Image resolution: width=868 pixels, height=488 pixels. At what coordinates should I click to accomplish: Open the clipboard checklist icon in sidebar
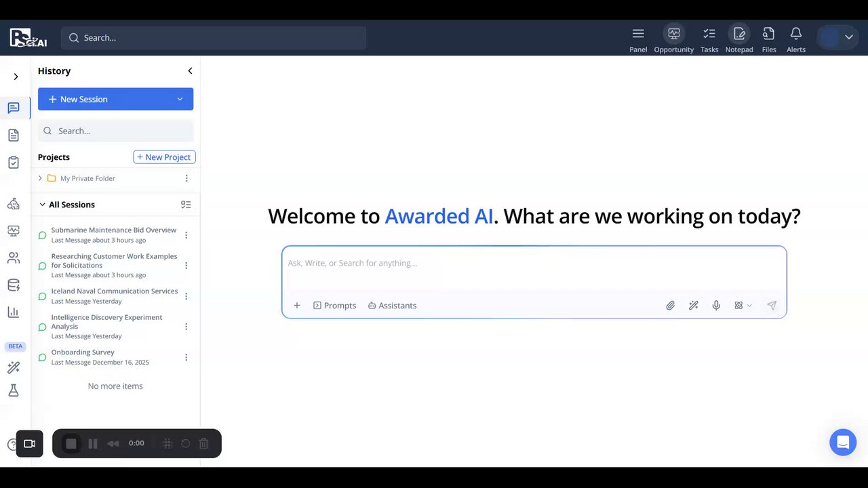(x=14, y=163)
